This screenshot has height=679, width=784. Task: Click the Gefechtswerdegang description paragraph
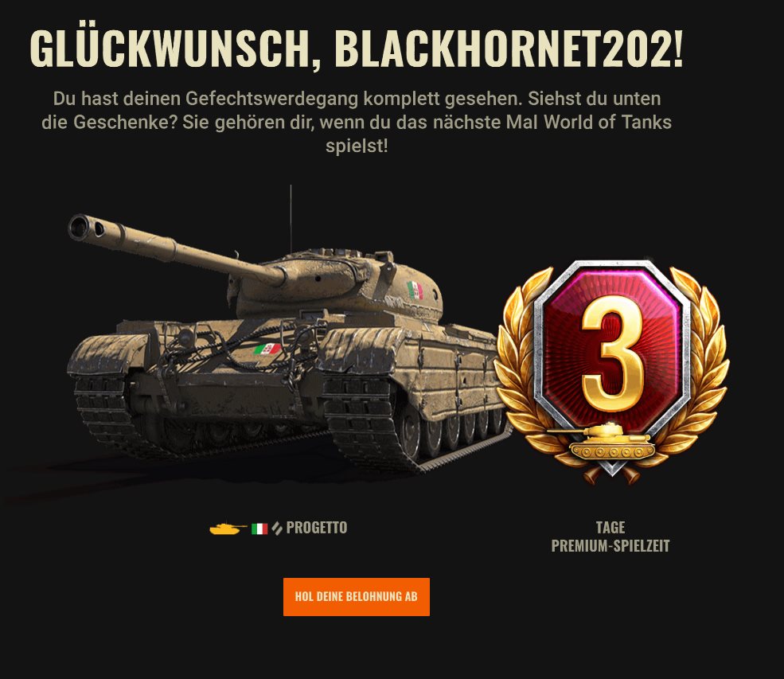356,122
